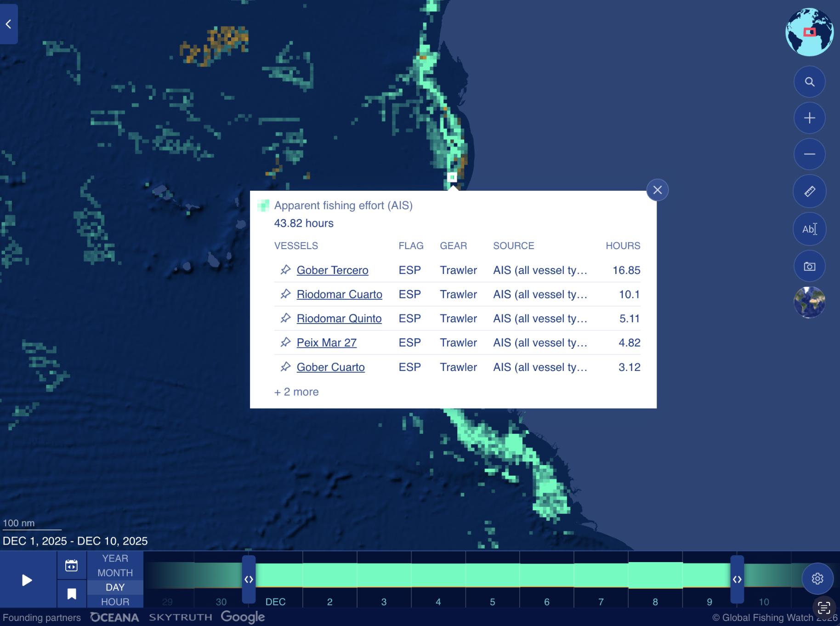840x626 pixels.
Task: Zoom out with the minus button
Action: click(x=809, y=154)
